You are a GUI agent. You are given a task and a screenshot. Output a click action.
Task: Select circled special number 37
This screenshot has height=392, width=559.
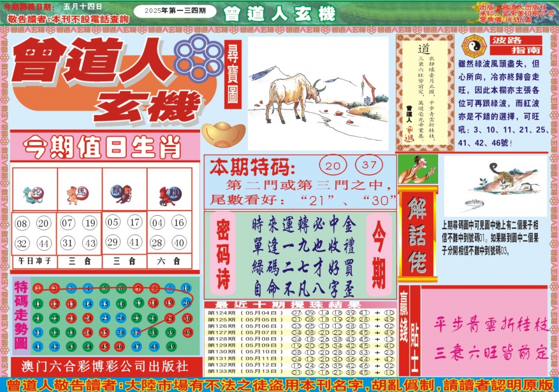coord(369,165)
